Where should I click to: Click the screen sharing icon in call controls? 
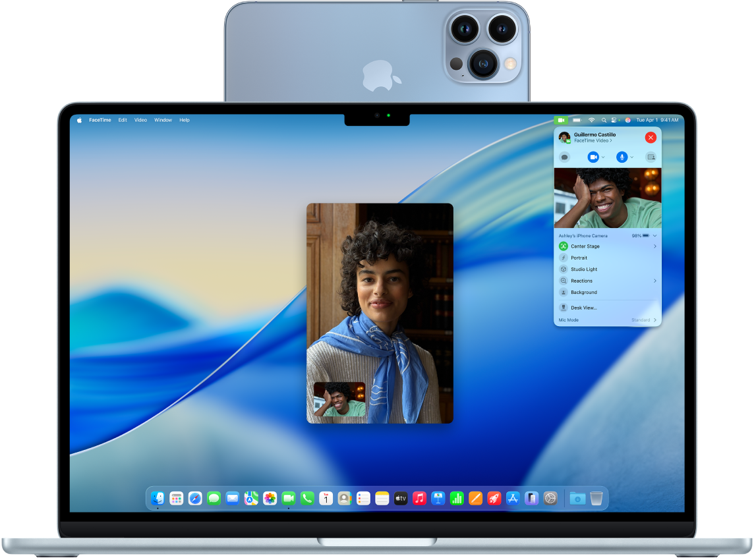pyautogui.click(x=651, y=157)
